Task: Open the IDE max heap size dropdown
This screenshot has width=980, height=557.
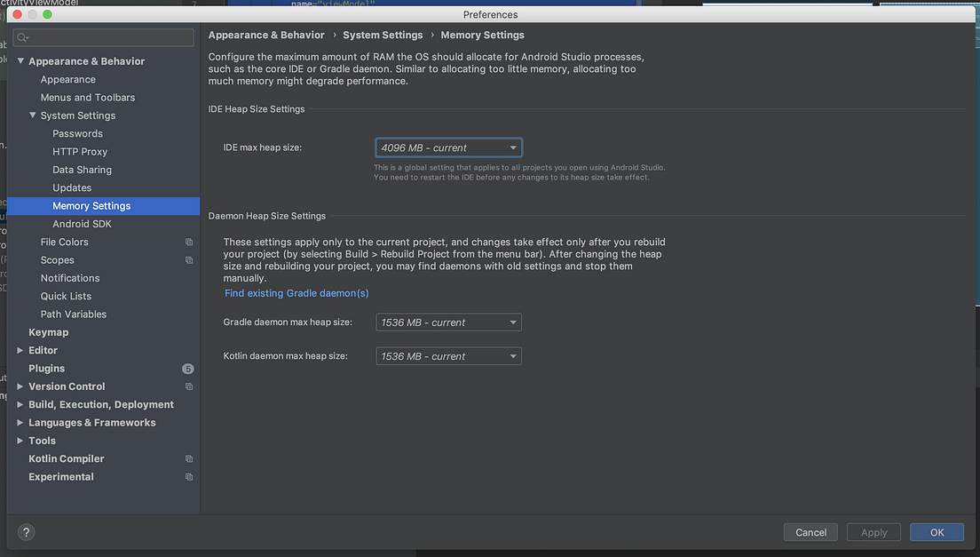Action: [448, 147]
